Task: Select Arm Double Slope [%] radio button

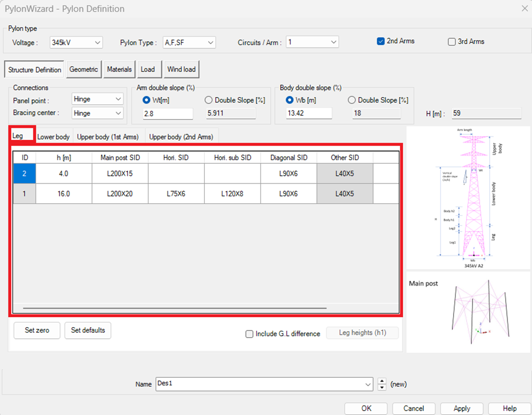Action: 209,100
